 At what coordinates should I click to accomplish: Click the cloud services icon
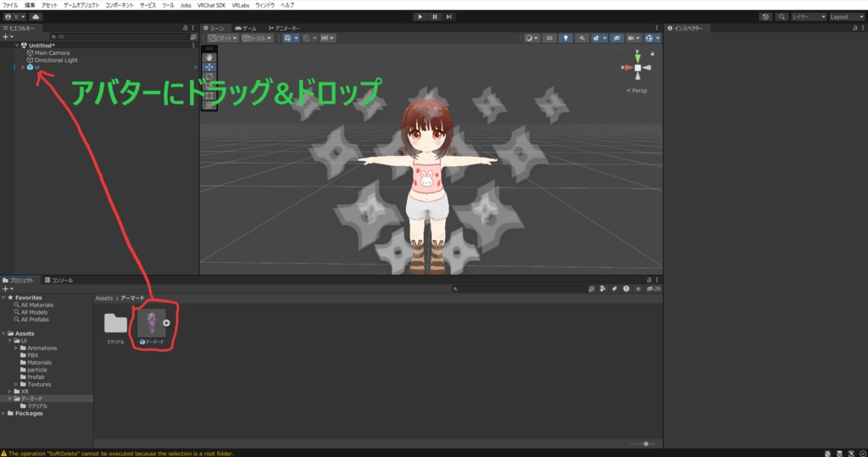(x=36, y=17)
